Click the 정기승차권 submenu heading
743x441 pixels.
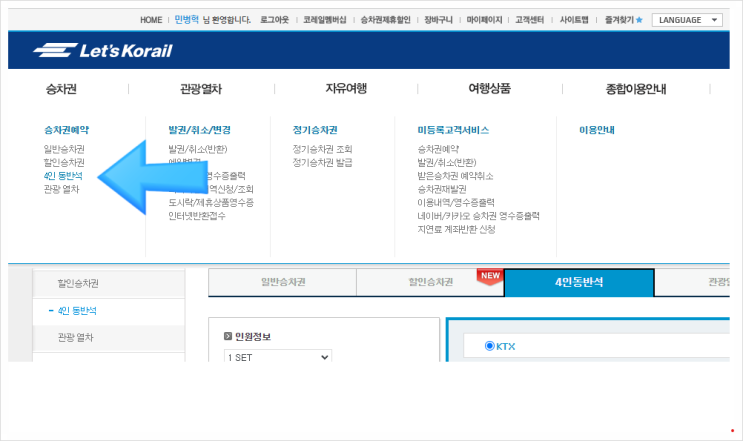[315, 130]
